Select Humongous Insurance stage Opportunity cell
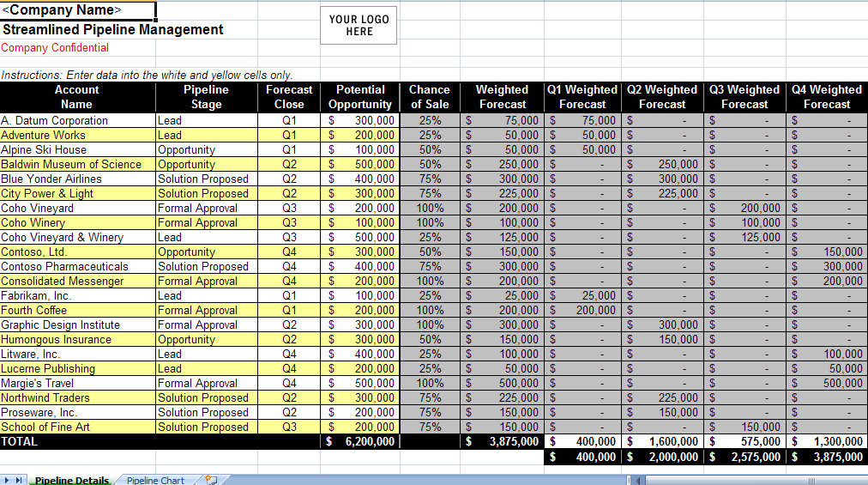 (x=207, y=339)
